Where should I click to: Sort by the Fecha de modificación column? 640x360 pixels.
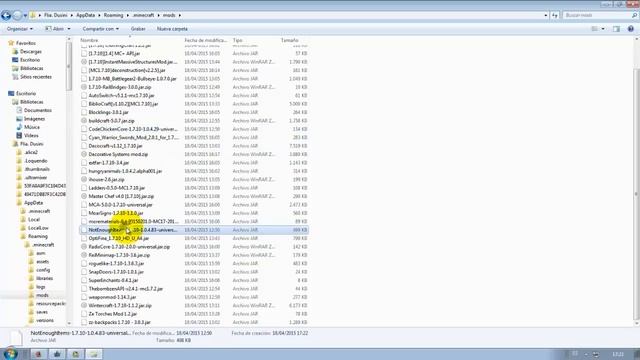tap(206, 40)
